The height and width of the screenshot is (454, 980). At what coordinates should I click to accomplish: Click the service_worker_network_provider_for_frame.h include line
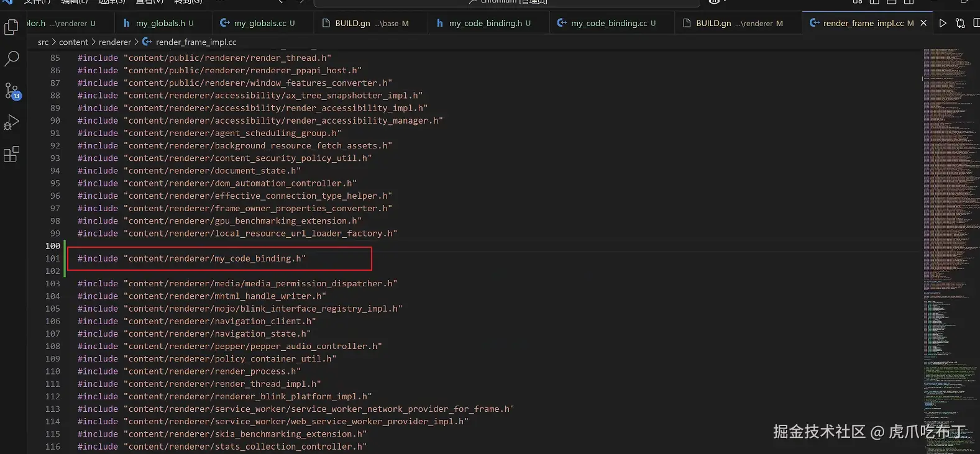pyautogui.click(x=296, y=409)
